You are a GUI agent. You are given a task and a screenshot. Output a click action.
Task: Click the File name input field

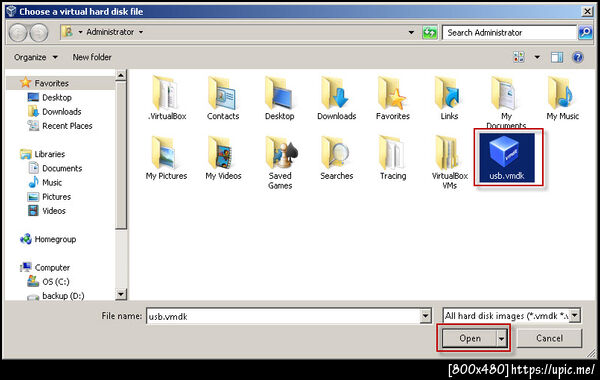284,316
